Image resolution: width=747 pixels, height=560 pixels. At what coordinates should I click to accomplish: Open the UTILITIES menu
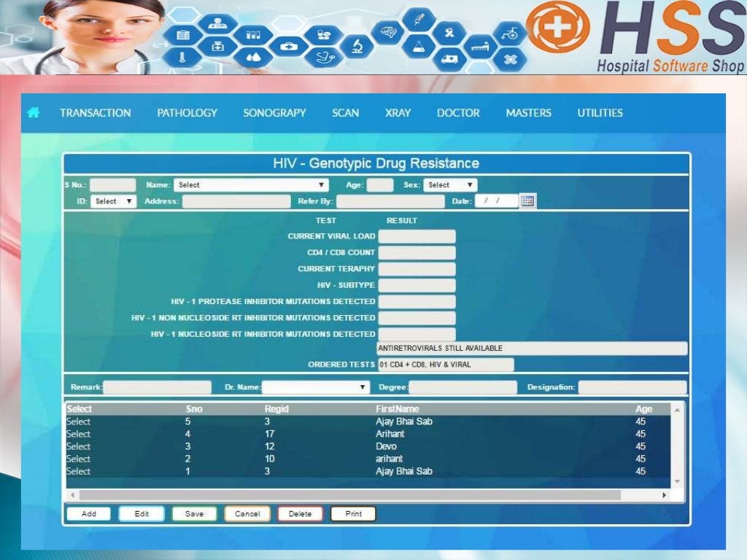click(x=600, y=113)
